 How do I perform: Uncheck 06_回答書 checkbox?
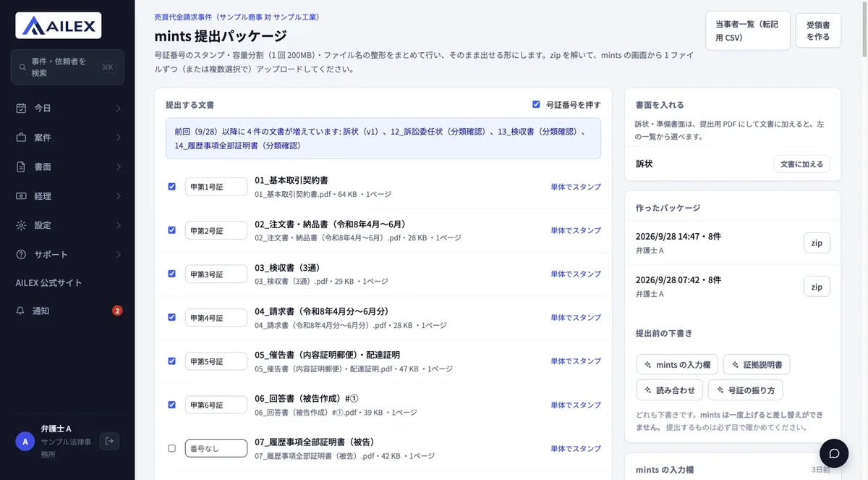[x=171, y=405]
